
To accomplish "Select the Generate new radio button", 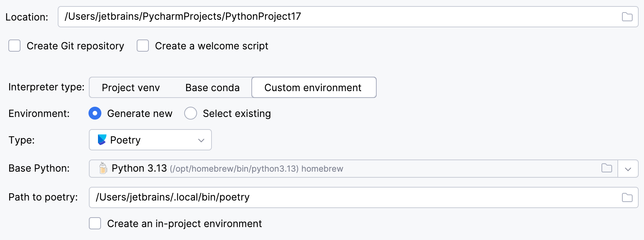I will pyautogui.click(x=95, y=113).
